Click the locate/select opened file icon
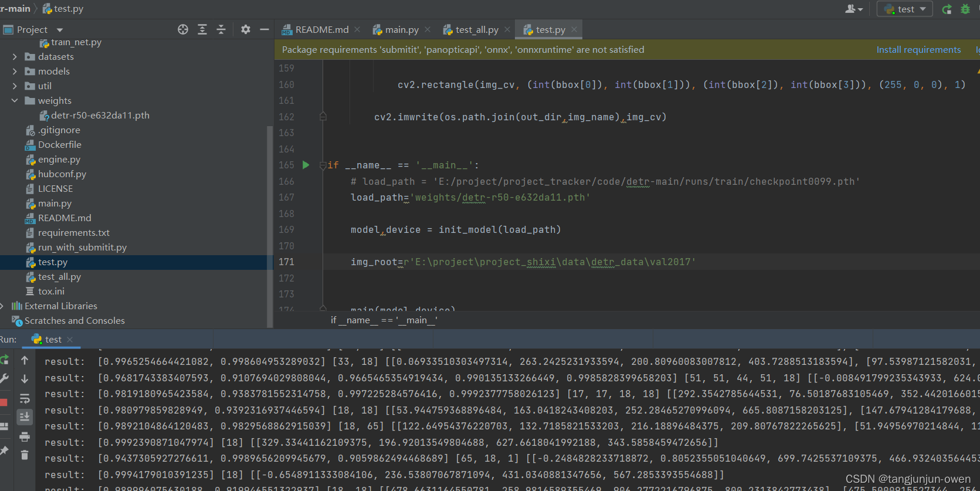 pyautogui.click(x=183, y=29)
